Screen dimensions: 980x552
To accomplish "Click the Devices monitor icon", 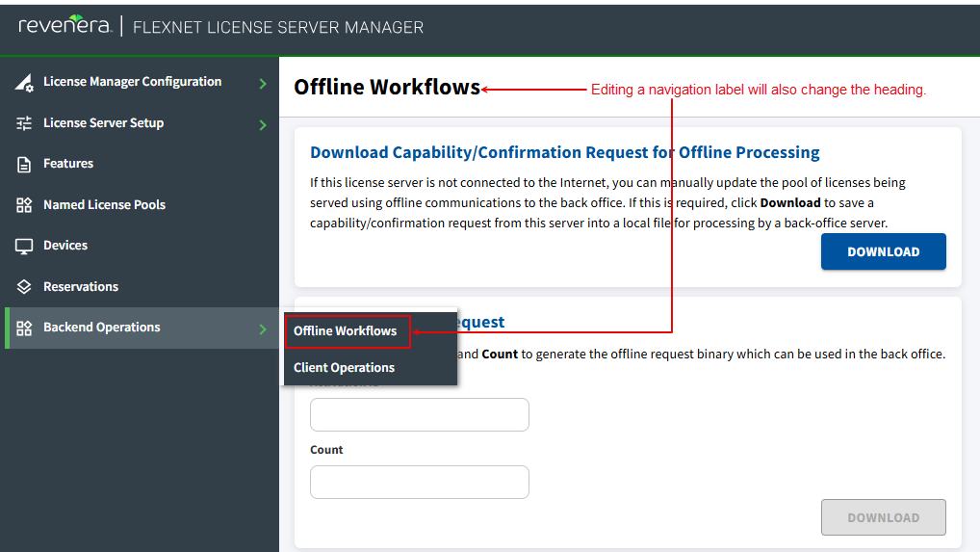I will pyautogui.click(x=24, y=247).
